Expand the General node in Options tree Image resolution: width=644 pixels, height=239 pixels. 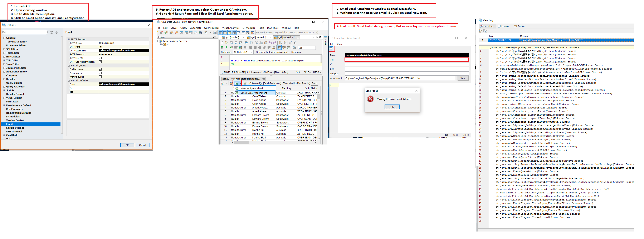(4, 38)
